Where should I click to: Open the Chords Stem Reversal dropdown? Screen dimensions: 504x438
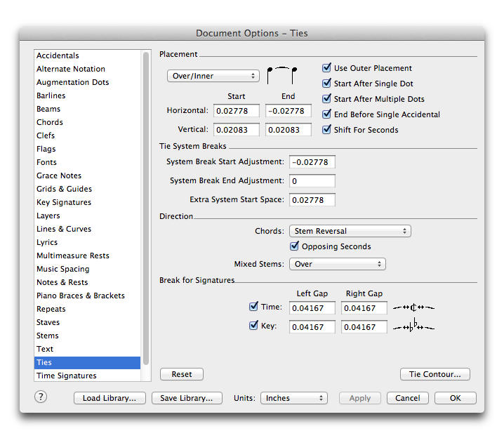(350, 231)
